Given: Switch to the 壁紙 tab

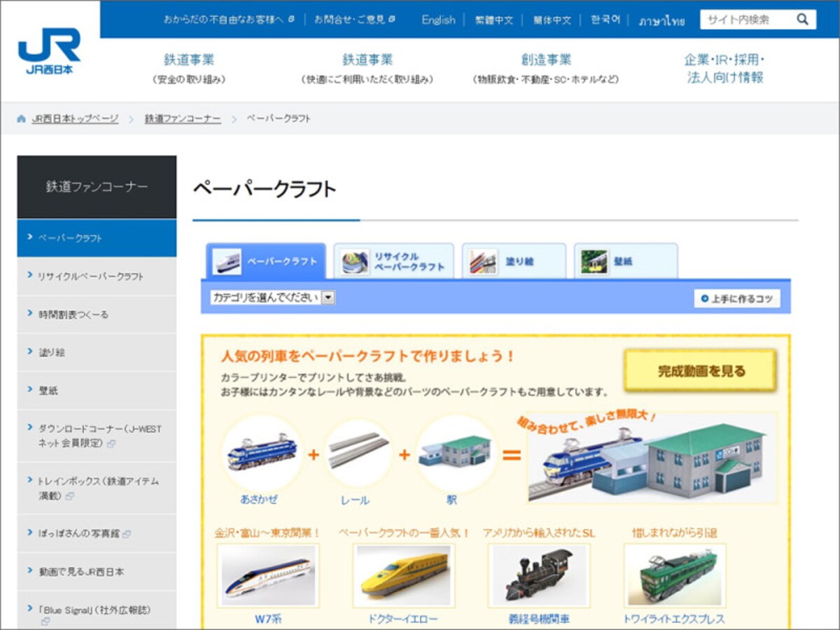Looking at the screenshot, I should (626, 262).
